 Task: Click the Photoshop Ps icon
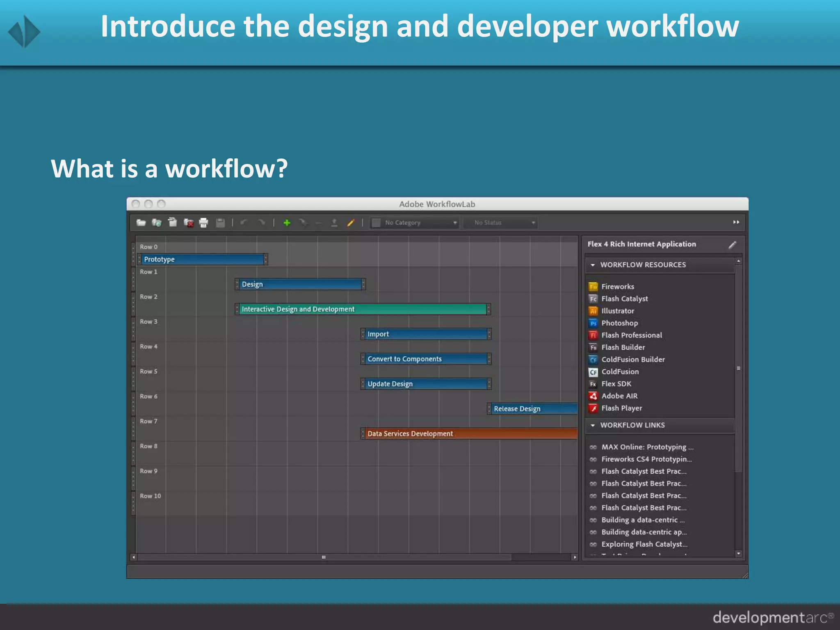click(x=593, y=323)
